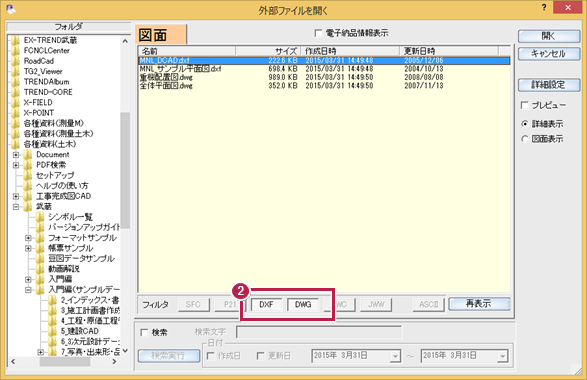The width and height of the screenshot is (587, 380).
Task: Click the 開く button
Action: pos(549,36)
